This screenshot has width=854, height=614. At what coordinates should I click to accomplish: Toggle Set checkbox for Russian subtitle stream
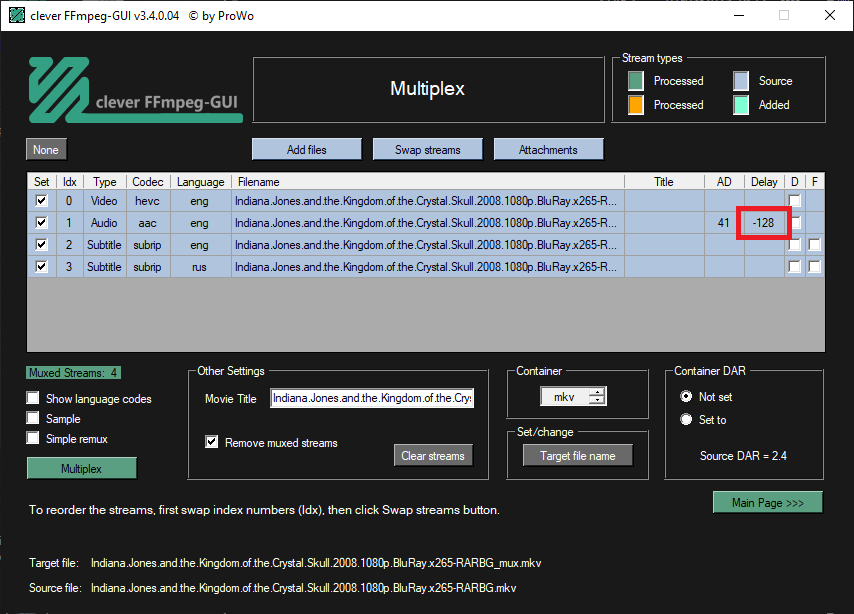click(x=41, y=267)
